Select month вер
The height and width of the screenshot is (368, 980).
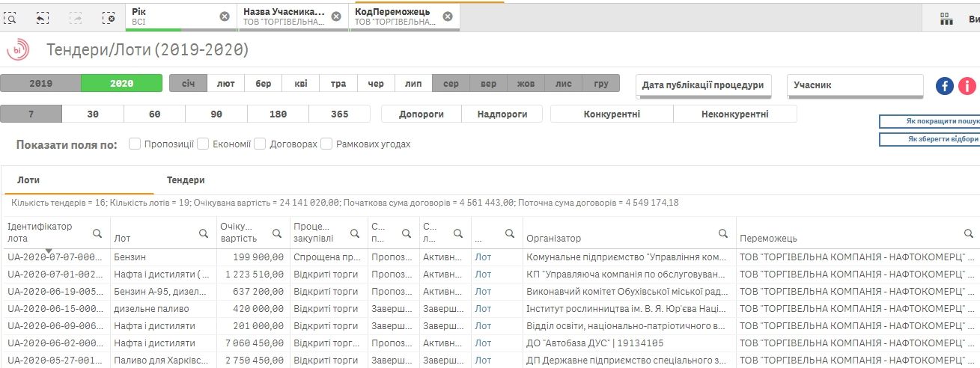pos(488,83)
